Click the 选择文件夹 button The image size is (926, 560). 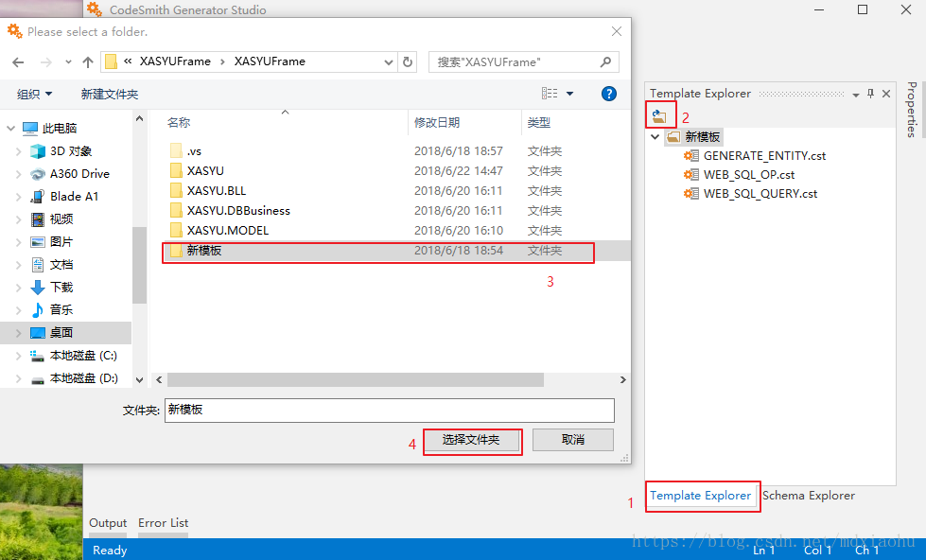pyautogui.click(x=471, y=440)
